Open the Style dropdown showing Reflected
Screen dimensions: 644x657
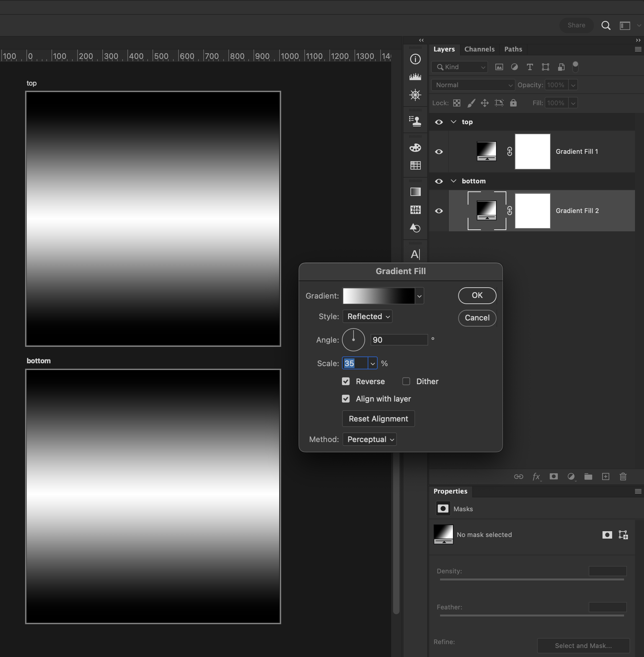tap(367, 316)
